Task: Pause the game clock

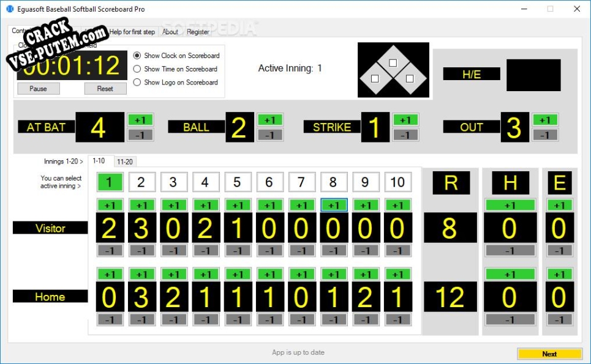Action: [39, 89]
